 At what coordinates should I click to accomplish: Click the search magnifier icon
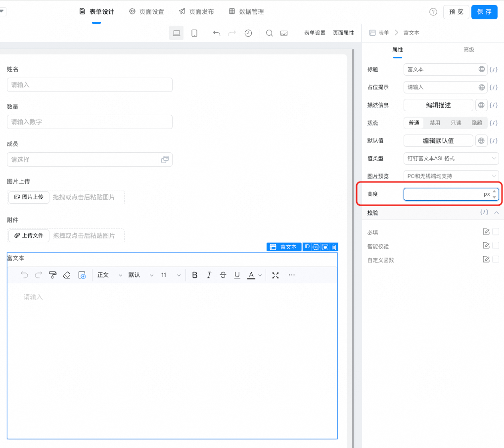tap(270, 33)
